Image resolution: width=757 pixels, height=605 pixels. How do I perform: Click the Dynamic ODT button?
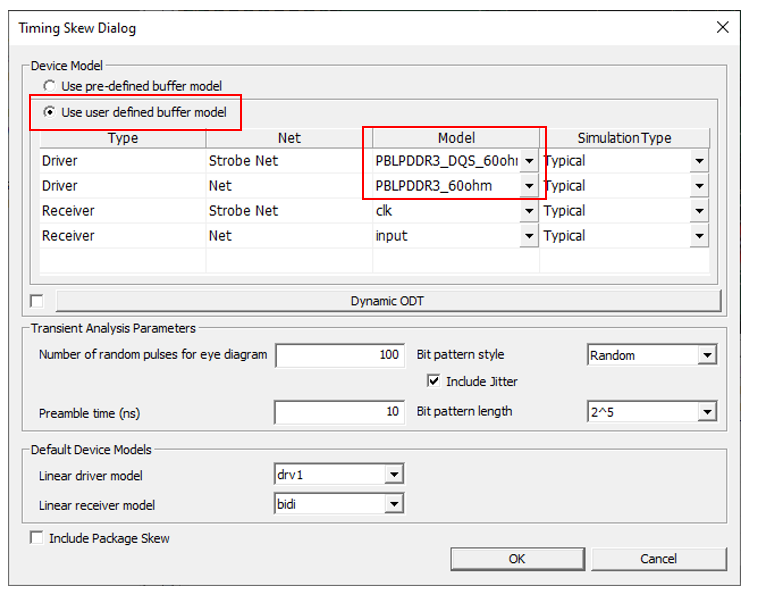388,301
